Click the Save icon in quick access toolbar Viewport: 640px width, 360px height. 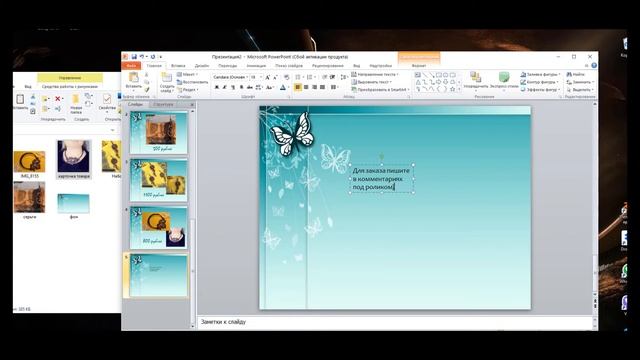coord(134,57)
